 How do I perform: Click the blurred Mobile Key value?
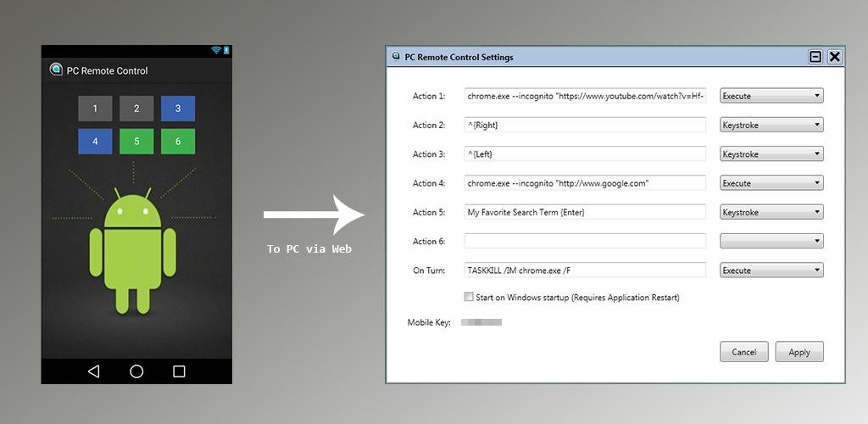[x=481, y=322]
